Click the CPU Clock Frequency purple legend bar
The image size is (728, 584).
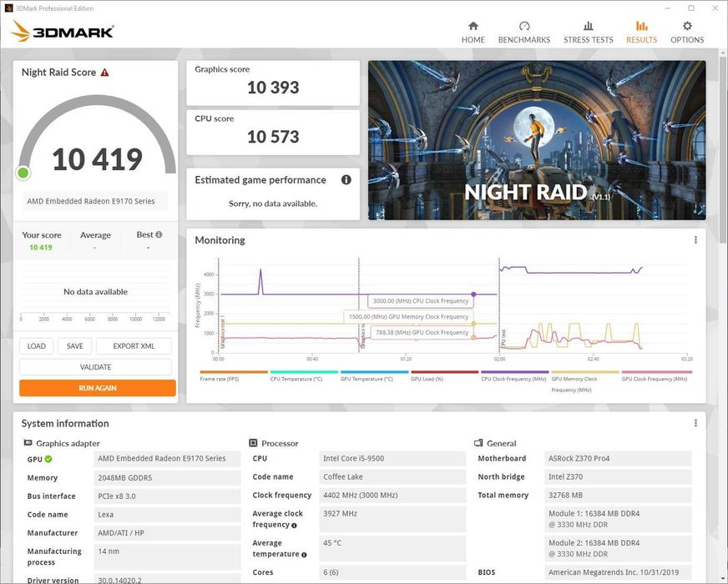click(515, 371)
